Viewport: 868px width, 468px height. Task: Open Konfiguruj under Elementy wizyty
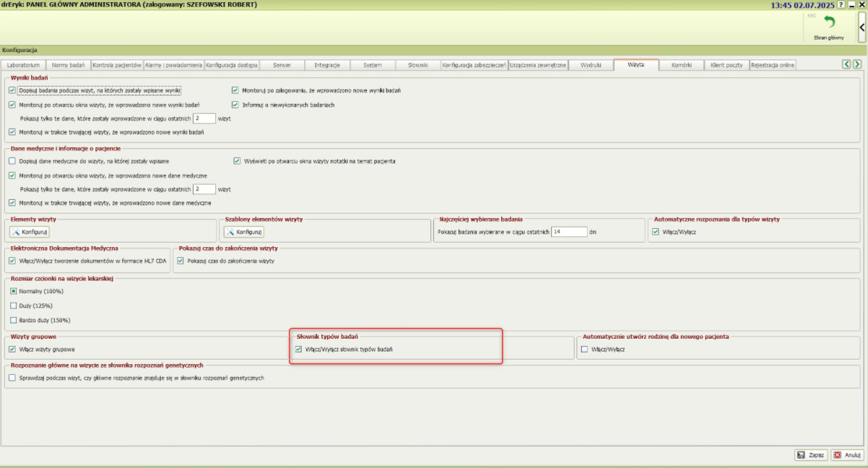(30, 232)
